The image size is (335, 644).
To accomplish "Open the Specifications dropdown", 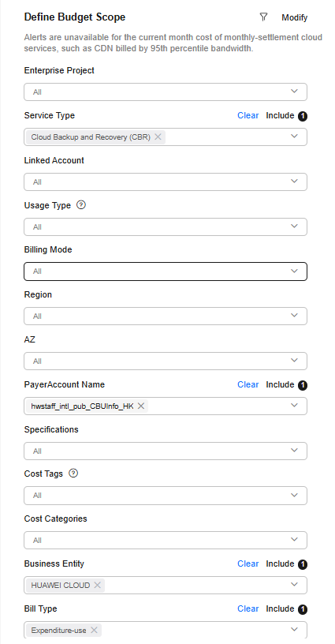I will [x=166, y=451].
